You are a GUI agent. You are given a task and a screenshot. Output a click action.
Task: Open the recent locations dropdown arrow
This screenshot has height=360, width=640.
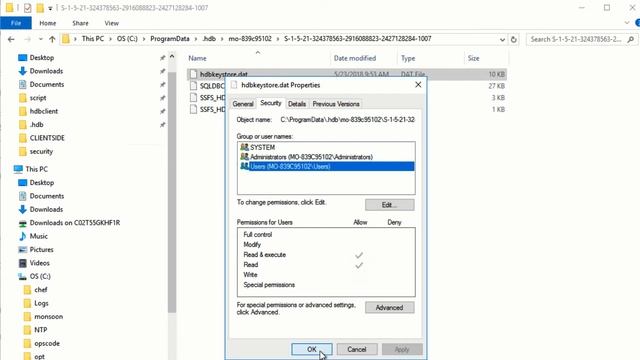[x=40, y=39]
